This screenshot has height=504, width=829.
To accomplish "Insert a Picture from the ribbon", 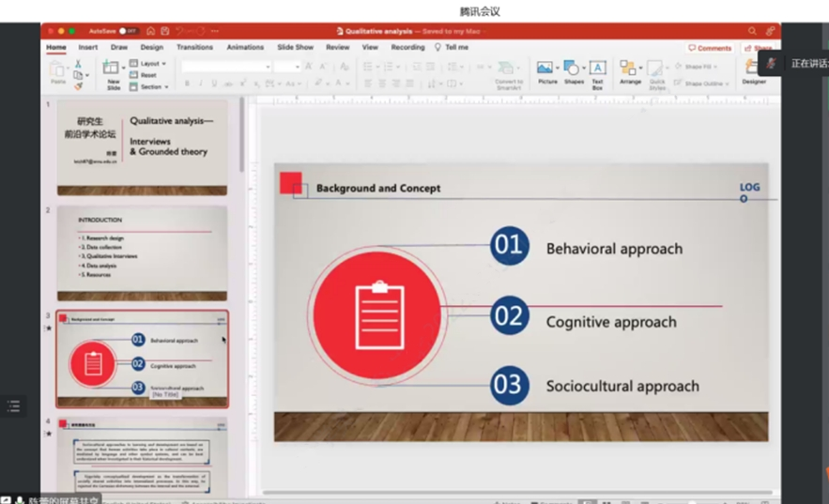I will point(546,69).
